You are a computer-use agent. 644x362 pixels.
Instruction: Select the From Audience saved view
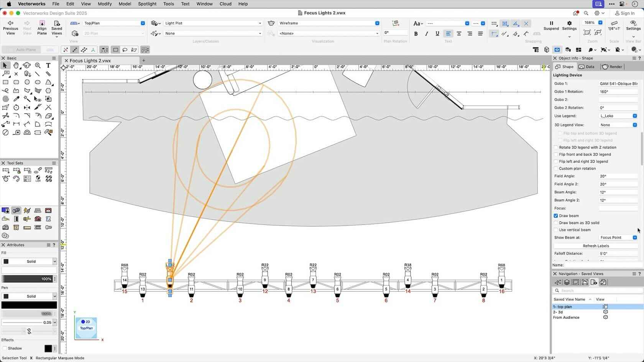566,318
